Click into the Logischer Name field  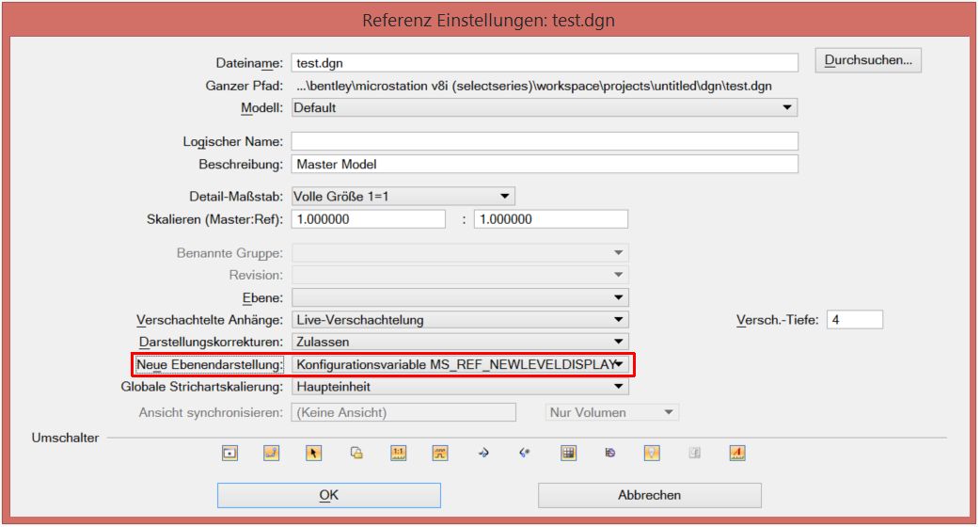coord(545,141)
